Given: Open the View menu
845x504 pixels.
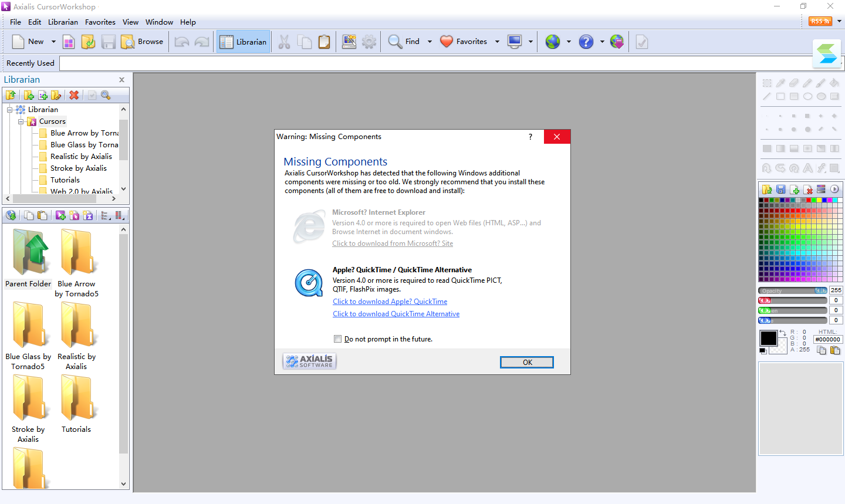Looking at the screenshot, I should [x=130, y=22].
